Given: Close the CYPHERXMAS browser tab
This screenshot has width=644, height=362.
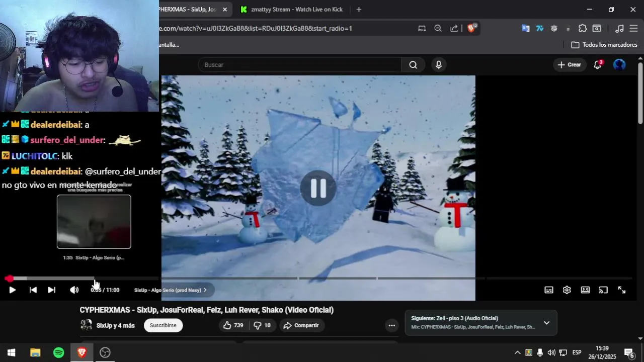Looking at the screenshot, I should coord(225,10).
